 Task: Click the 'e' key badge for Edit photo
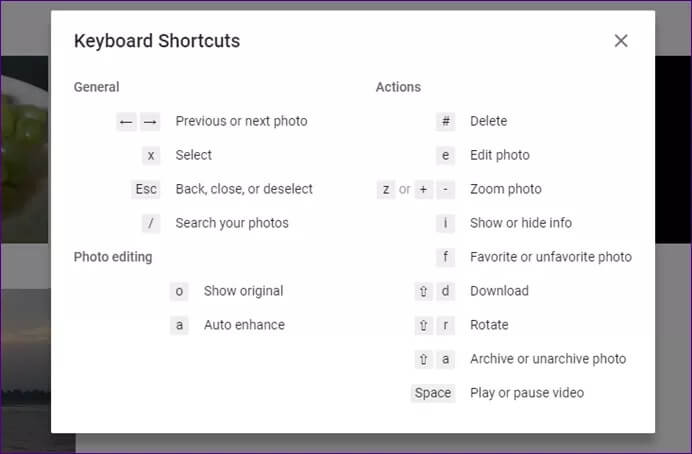[445, 155]
